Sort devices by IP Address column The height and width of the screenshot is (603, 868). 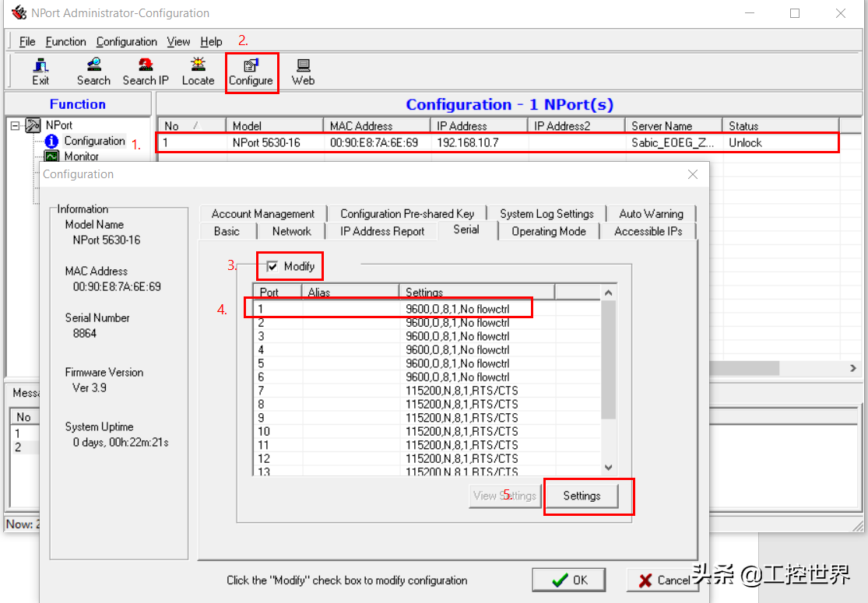pos(478,125)
